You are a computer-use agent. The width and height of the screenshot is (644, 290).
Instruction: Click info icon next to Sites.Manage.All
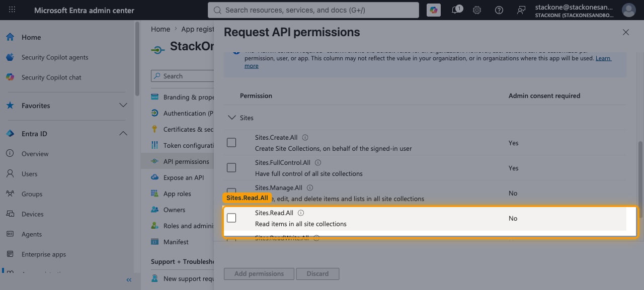(x=310, y=187)
